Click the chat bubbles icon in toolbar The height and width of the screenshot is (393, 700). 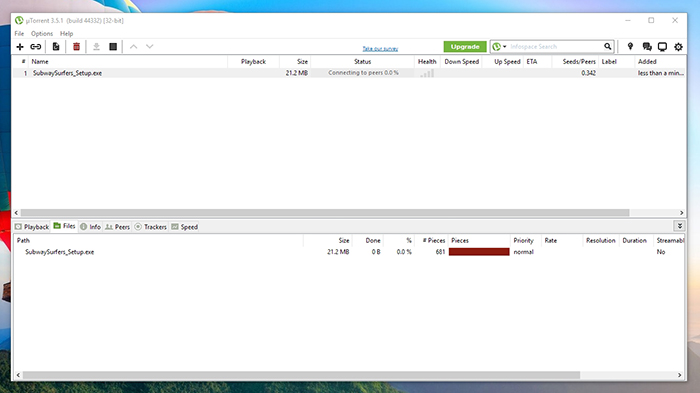[647, 46]
